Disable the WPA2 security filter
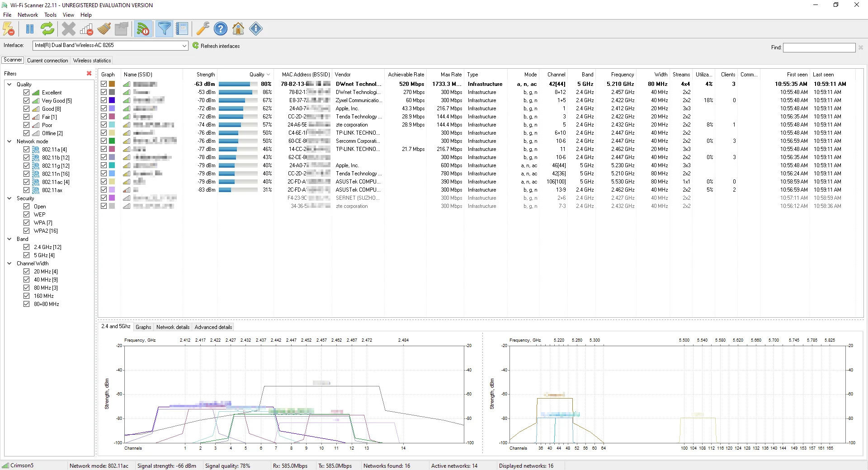Viewport: 868px width, 470px height. coord(27,230)
